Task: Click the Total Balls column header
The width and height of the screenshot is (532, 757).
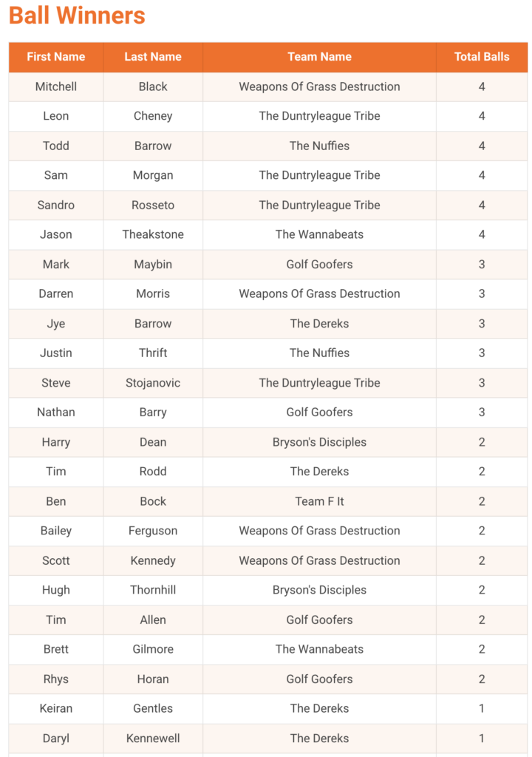Action: tap(482, 57)
